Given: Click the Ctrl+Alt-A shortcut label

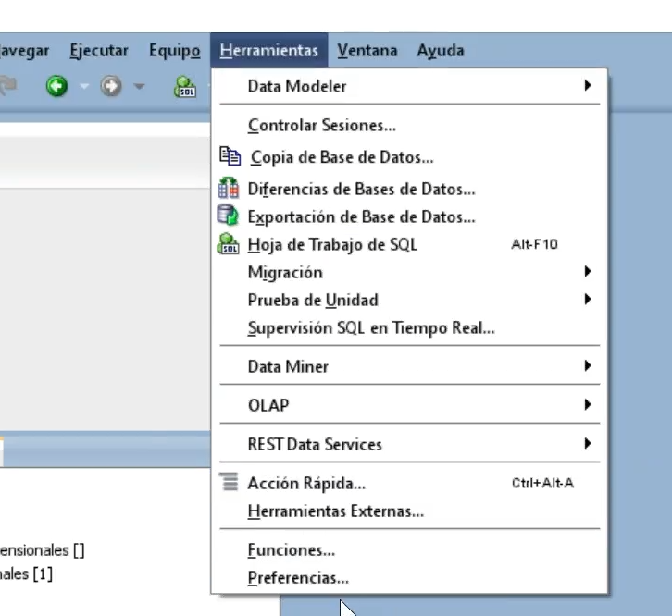Looking at the screenshot, I should point(542,483).
